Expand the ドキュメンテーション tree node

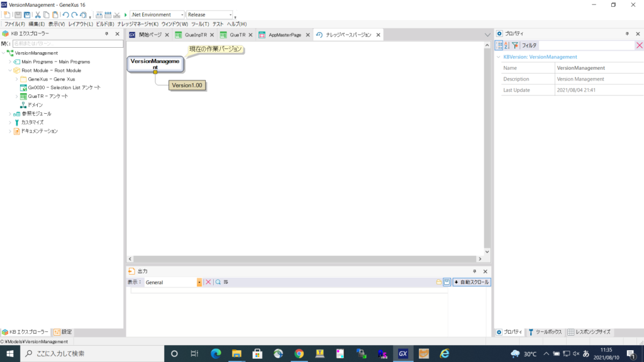10,131
